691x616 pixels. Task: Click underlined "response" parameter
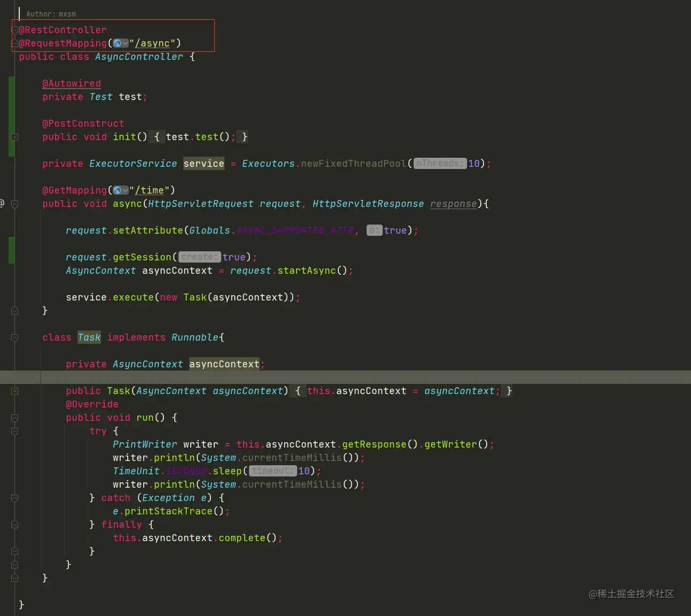click(453, 204)
